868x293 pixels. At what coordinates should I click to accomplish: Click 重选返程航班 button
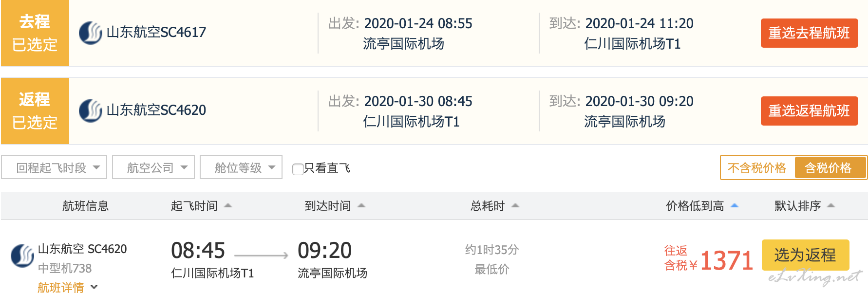[x=809, y=111]
